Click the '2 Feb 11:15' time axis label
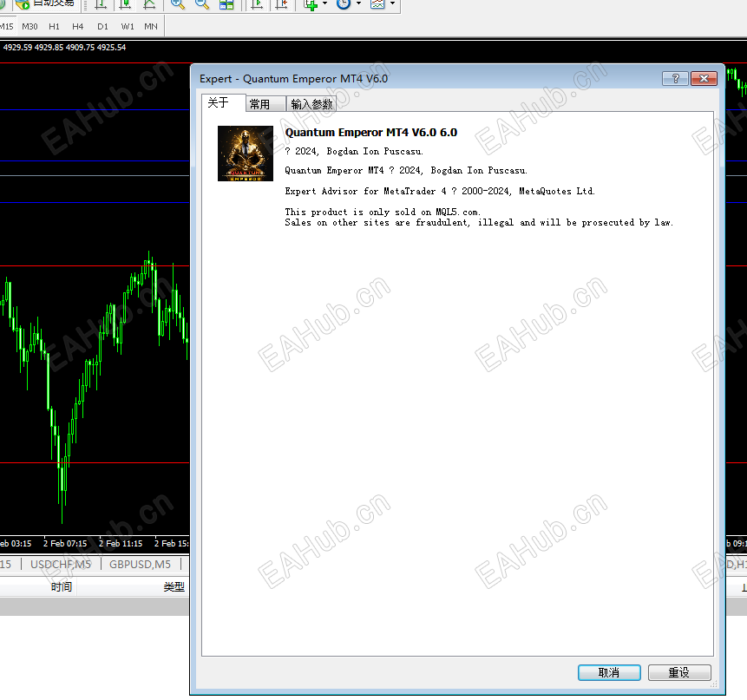 121,543
